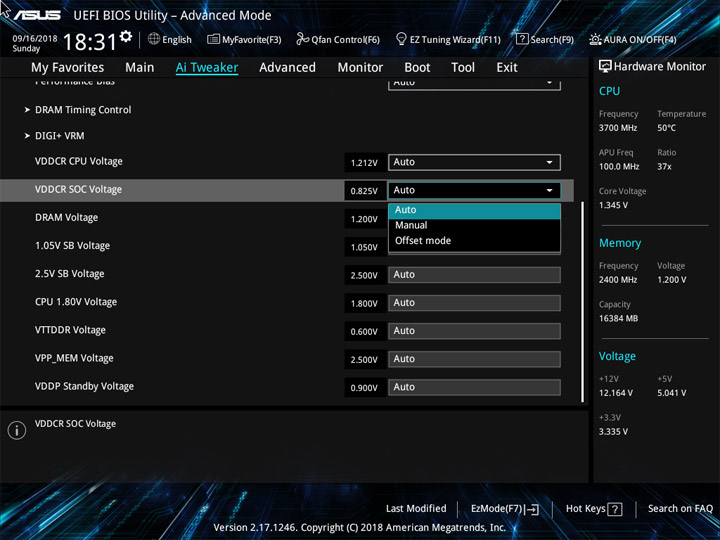Choose Offset mode in the dropdown list
720x540 pixels.
474,241
